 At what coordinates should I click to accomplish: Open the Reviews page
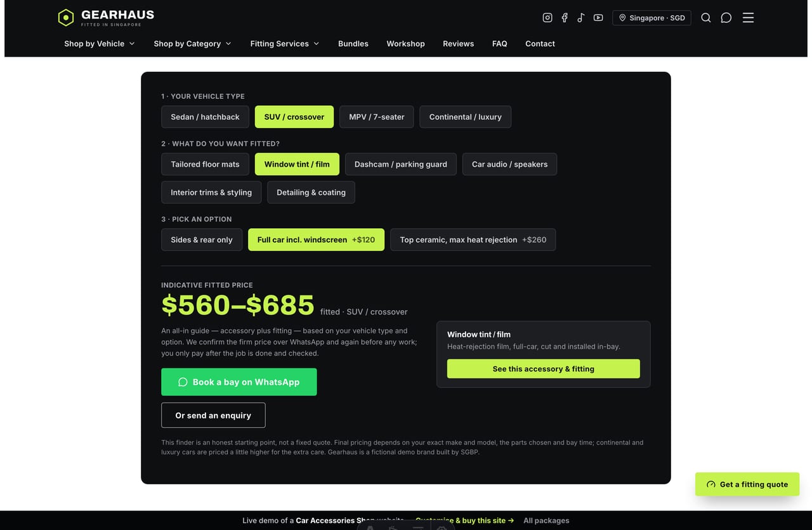point(458,44)
